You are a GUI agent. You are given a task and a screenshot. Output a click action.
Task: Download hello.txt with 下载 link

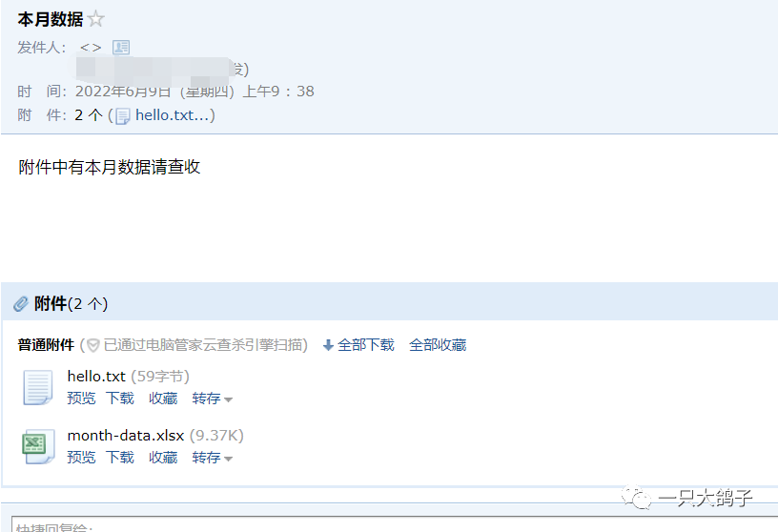[120, 398]
